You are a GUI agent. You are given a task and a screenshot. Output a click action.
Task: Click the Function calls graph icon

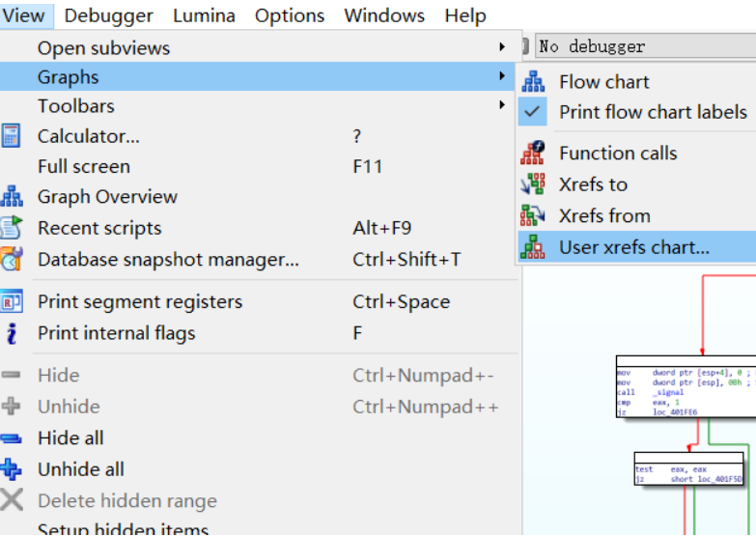pyautogui.click(x=533, y=153)
